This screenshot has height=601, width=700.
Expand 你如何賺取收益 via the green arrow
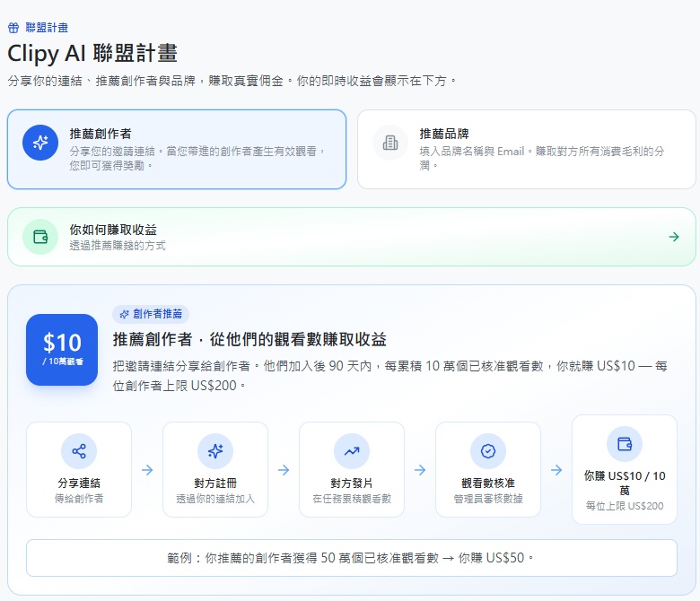click(x=674, y=237)
